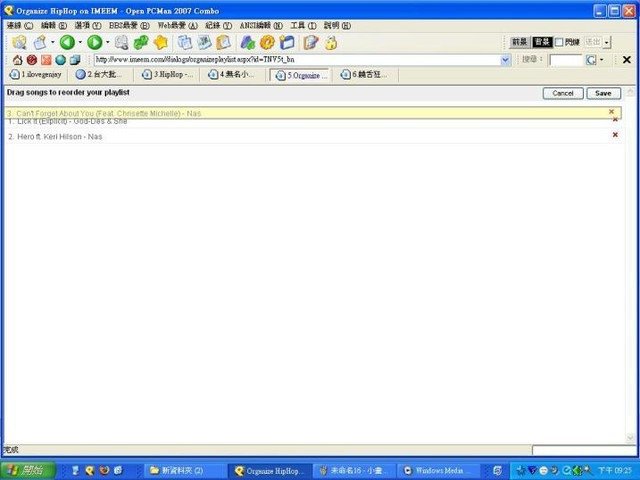This screenshot has height=480, width=640.
Task: Click the clipboard icon in toolbar
Action: click(223, 42)
